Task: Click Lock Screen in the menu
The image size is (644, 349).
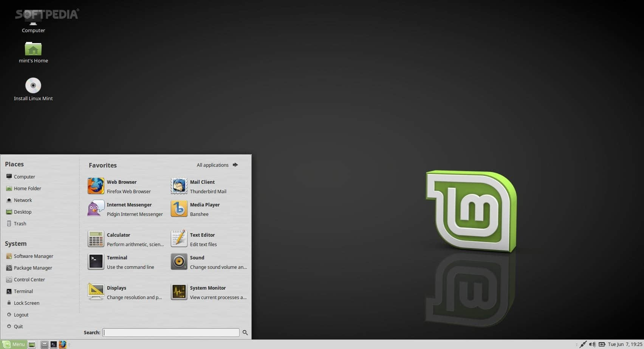Action: pos(26,303)
